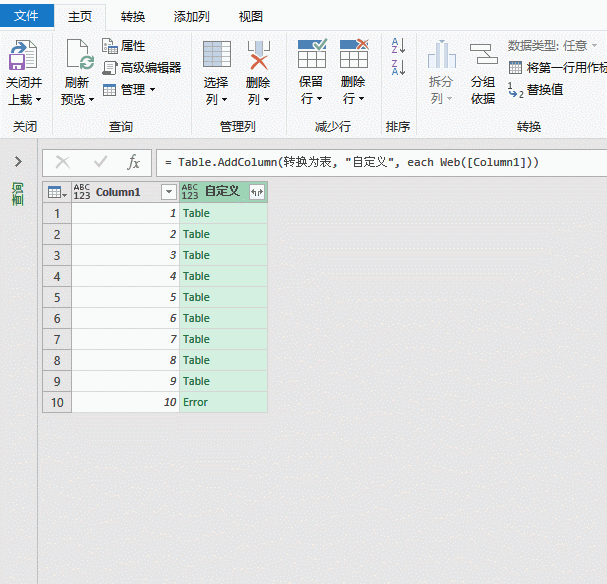The height and width of the screenshot is (584, 607).
Task: Click the Remove Columns (删除列) icon
Action: (259, 55)
